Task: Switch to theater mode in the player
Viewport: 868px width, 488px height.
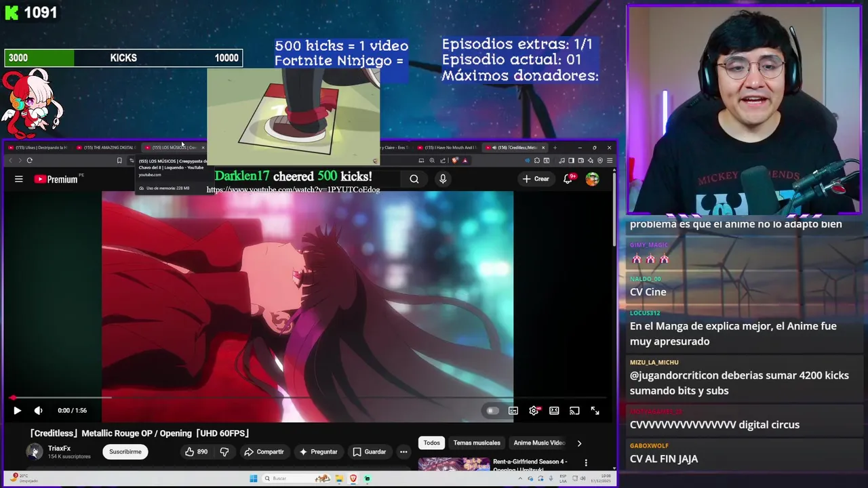Action: pyautogui.click(x=554, y=410)
